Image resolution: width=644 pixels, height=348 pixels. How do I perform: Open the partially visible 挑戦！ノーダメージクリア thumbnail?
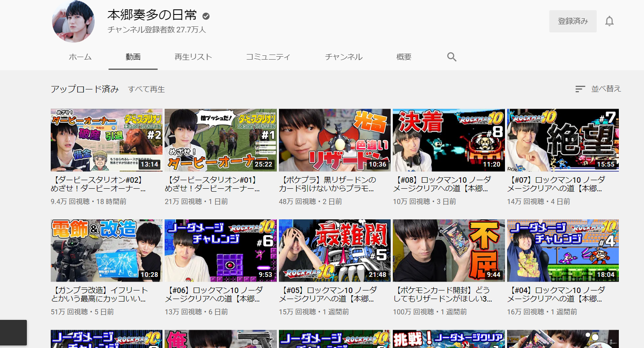click(x=449, y=339)
